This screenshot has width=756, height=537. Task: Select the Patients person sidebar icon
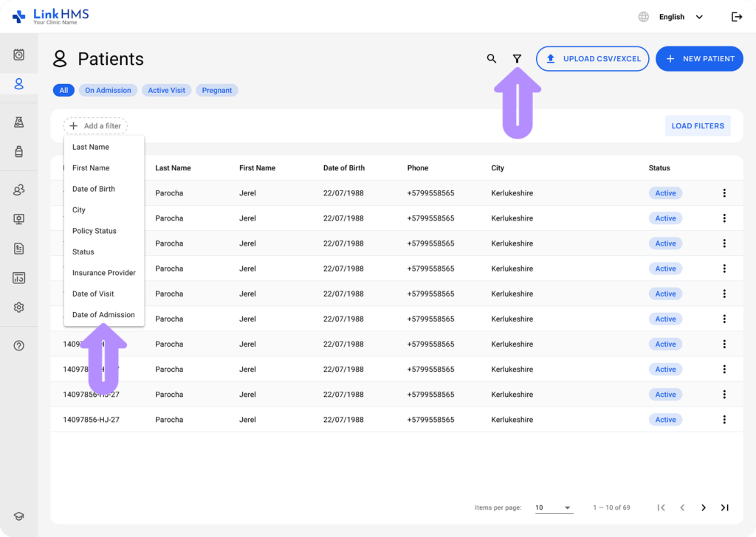coord(18,84)
